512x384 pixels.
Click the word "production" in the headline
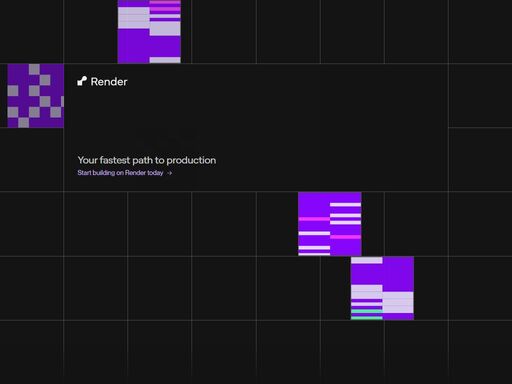(191, 160)
